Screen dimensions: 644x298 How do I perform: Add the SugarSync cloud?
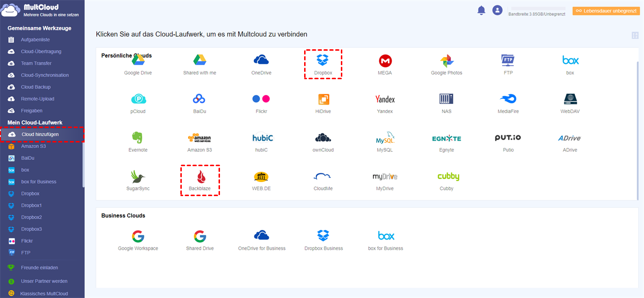(x=138, y=181)
